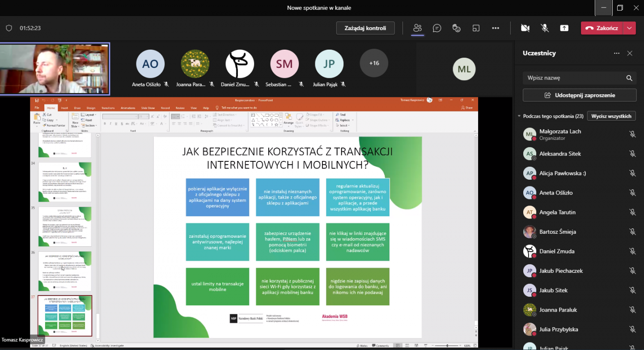Open the File tab in PowerPoint
Screen dimensions: 644x350
pos(37,108)
